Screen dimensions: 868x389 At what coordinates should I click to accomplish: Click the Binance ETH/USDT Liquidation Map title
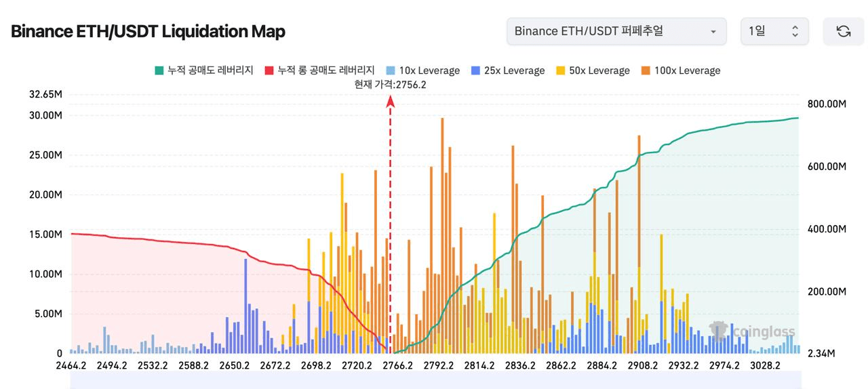pyautogui.click(x=148, y=31)
